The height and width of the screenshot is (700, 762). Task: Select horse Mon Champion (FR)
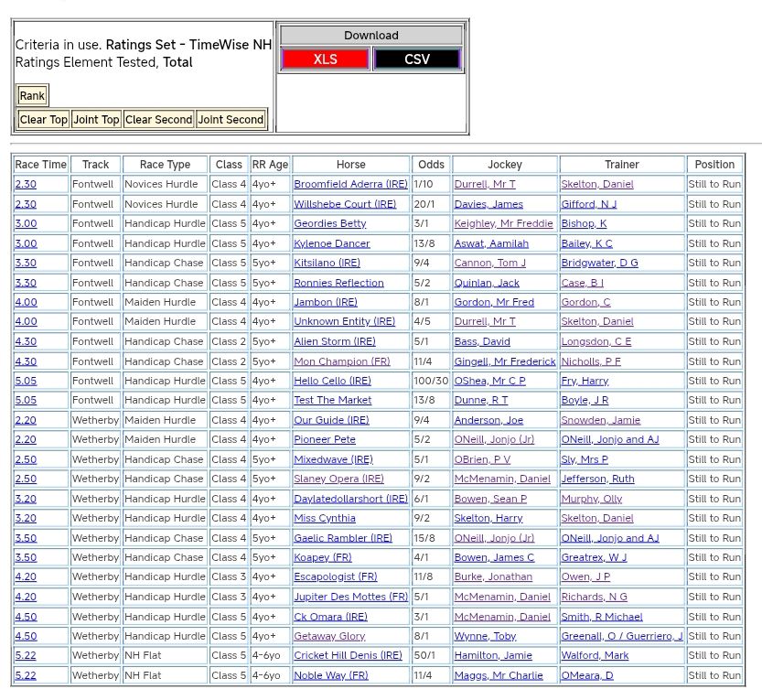pyautogui.click(x=341, y=361)
